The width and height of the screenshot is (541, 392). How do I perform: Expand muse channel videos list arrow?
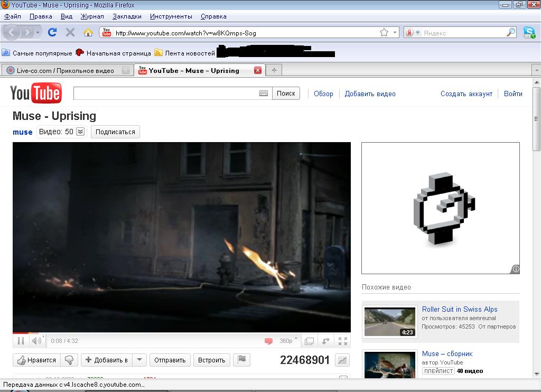[80, 132]
